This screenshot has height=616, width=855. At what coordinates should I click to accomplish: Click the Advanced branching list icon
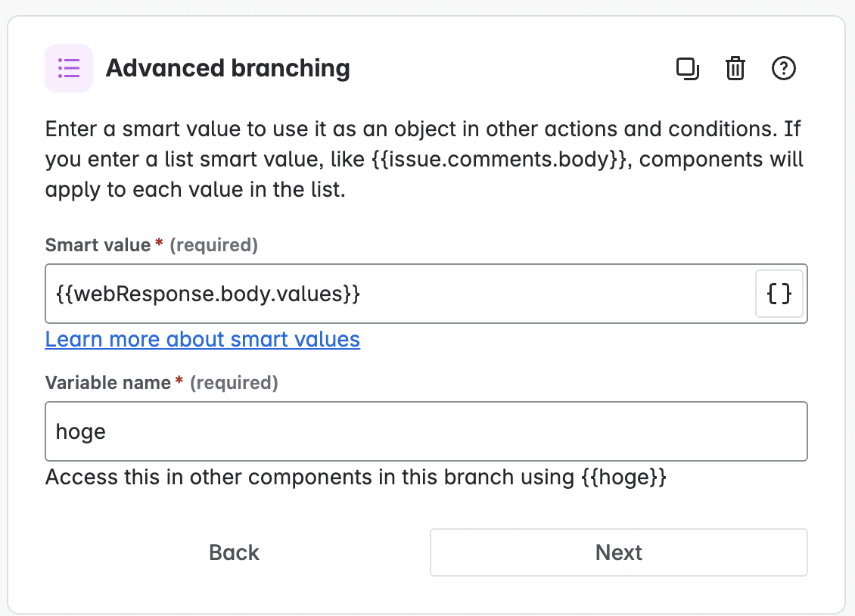coord(69,68)
